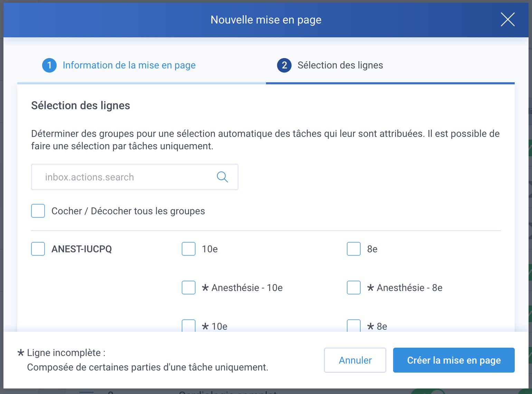Screen dimensions: 532x394
Task: Check the ANEST-IUCPQ group checkbox
Action: click(38, 249)
